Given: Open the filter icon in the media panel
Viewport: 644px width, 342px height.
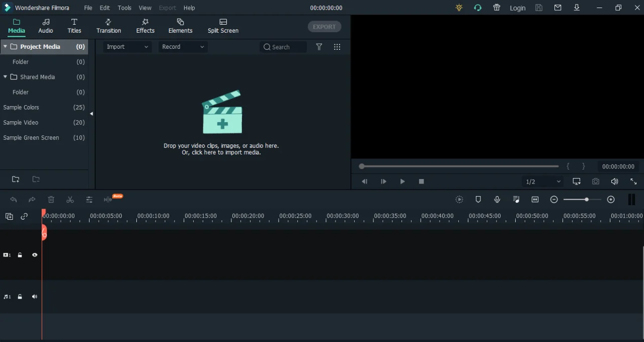Looking at the screenshot, I should click(319, 47).
